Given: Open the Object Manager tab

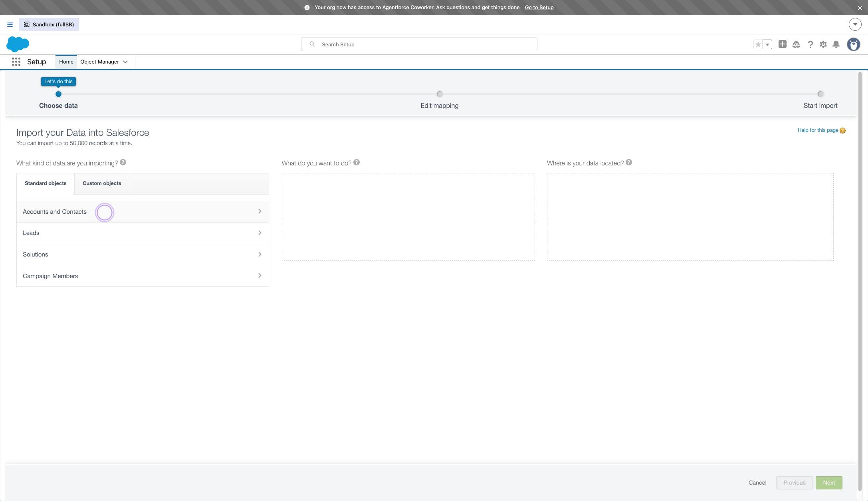Looking at the screenshot, I should [100, 62].
